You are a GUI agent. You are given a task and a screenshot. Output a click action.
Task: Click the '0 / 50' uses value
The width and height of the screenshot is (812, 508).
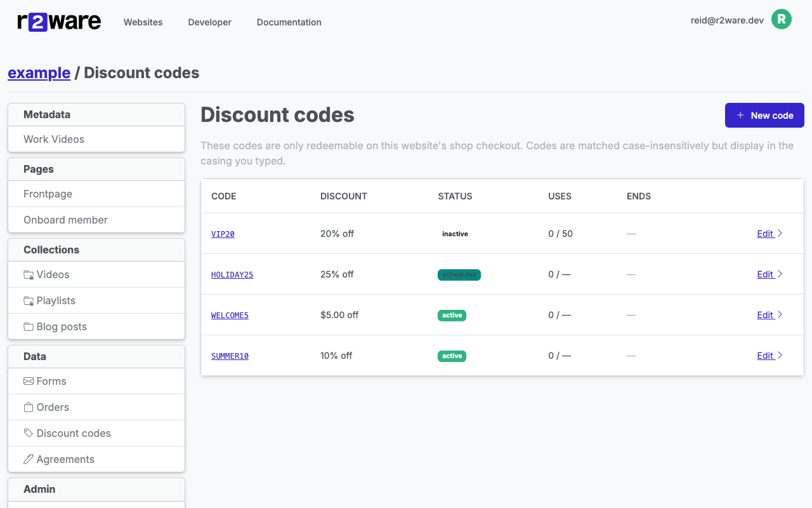pos(561,234)
